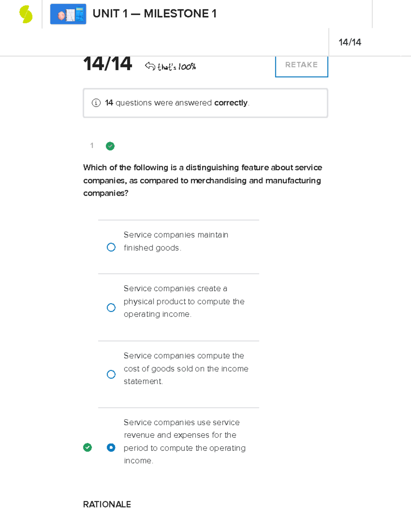Choose the "cost of goods sold" radio option
The width and height of the screenshot is (411, 532).
click(111, 374)
